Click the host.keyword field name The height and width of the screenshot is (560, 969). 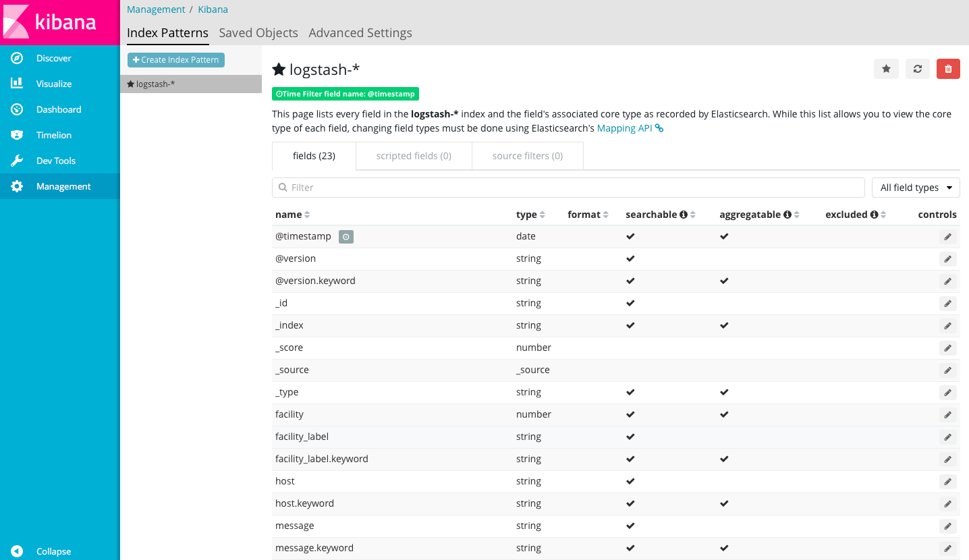[x=304, y=504]
